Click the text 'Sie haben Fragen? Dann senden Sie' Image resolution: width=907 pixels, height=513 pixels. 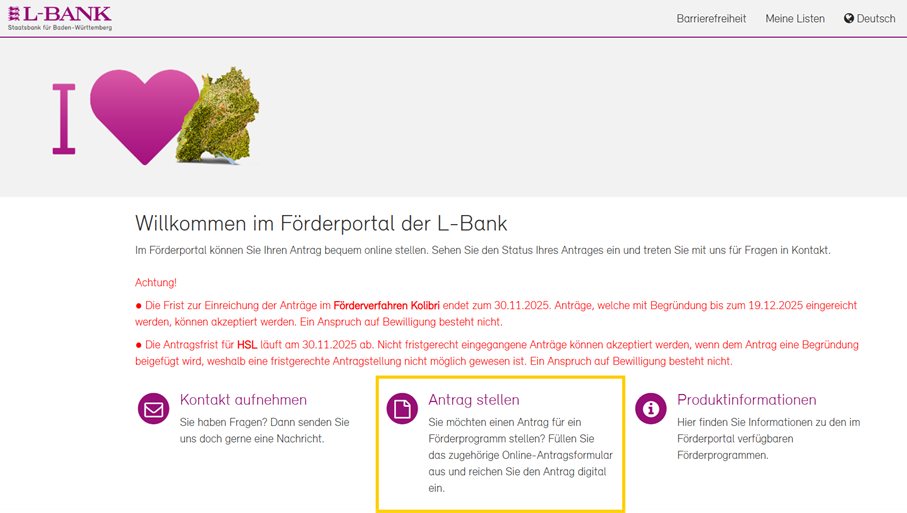(x=264, y=422)
